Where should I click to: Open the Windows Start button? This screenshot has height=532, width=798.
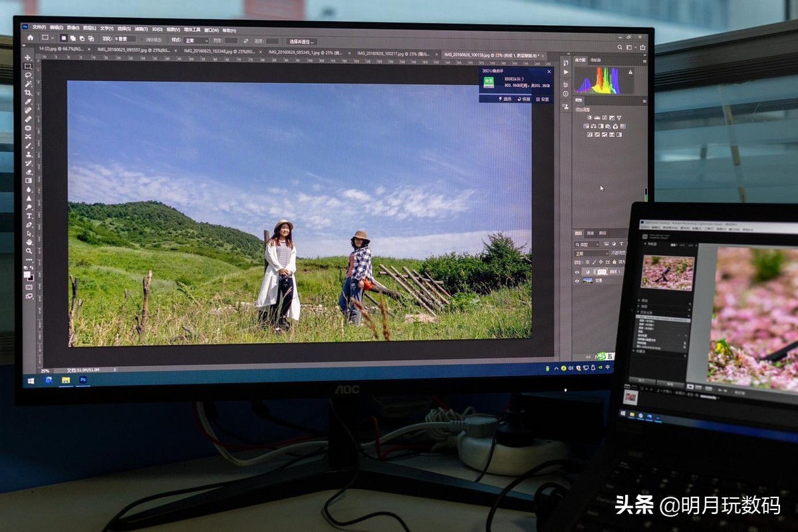coord(31,380)
